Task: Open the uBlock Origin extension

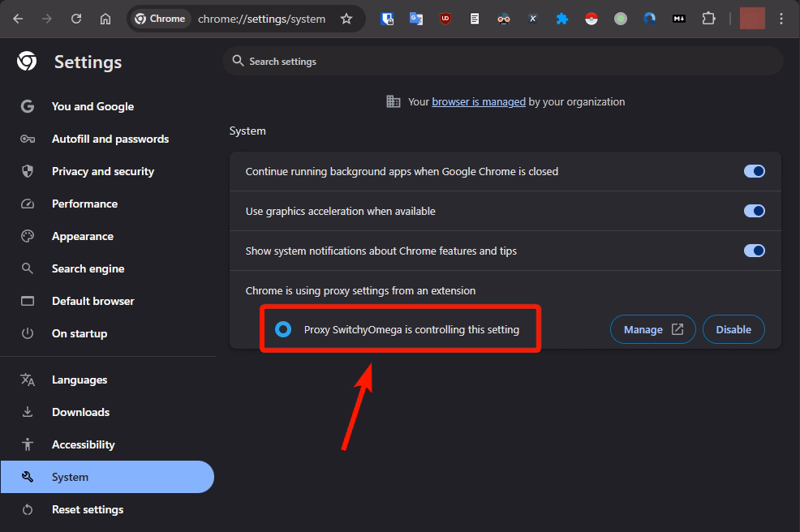Action: pos(445,19)
